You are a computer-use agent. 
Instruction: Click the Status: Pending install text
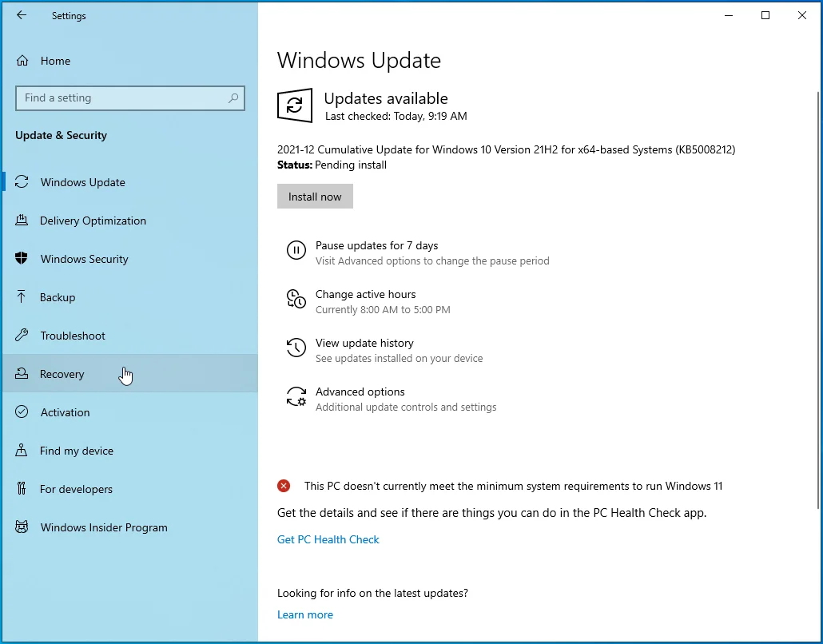332,165
